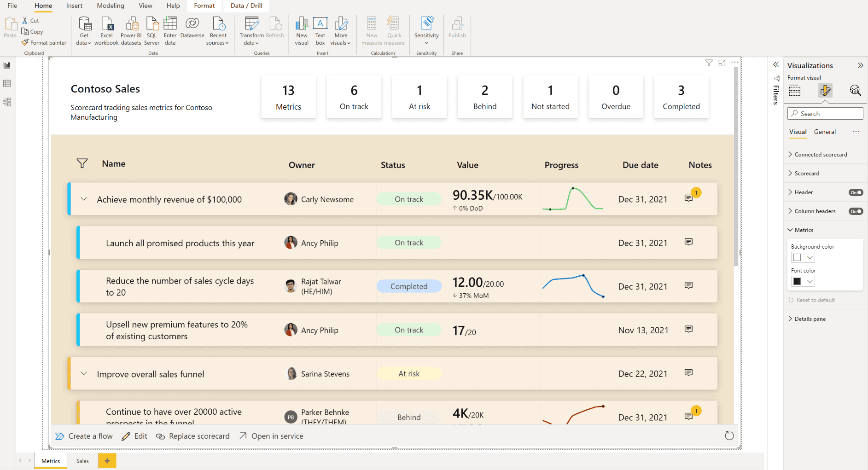Click the refresh icon in scorecard footer
This screenshot has height=470, width=868.
[x=729, y=436]
